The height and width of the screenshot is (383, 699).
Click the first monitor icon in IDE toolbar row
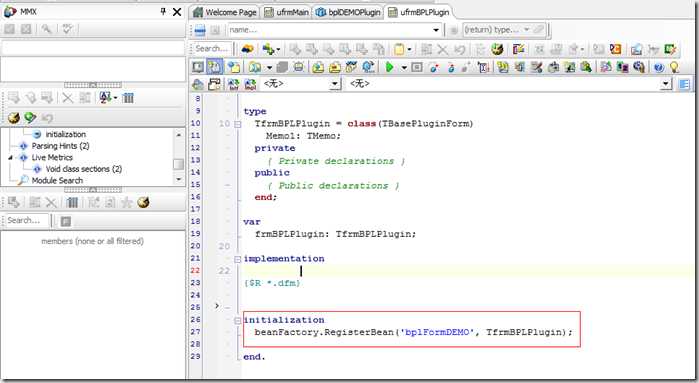pyautogui.click(x=198, y=67)
